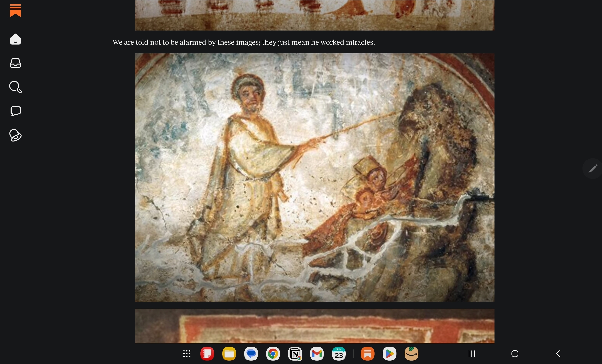Screen dimensions: 602x364
Task: Tap the Substack logo bookmark icon
Action: [15, 11]
